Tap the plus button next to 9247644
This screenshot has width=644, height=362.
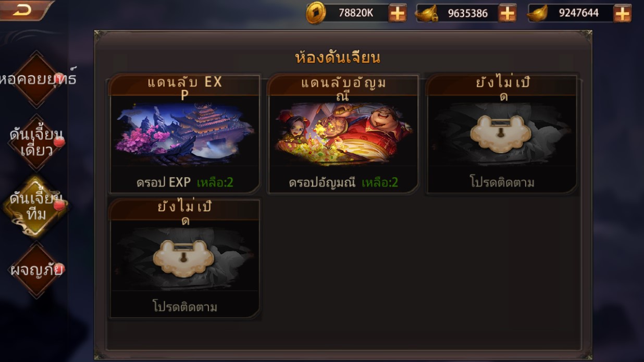coord(622,13)
